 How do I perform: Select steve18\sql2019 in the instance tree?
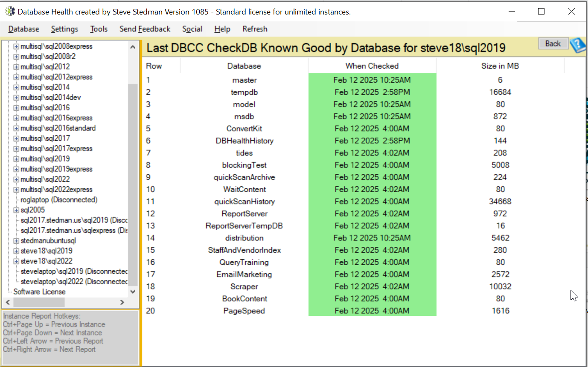click(x=47, y=251)
